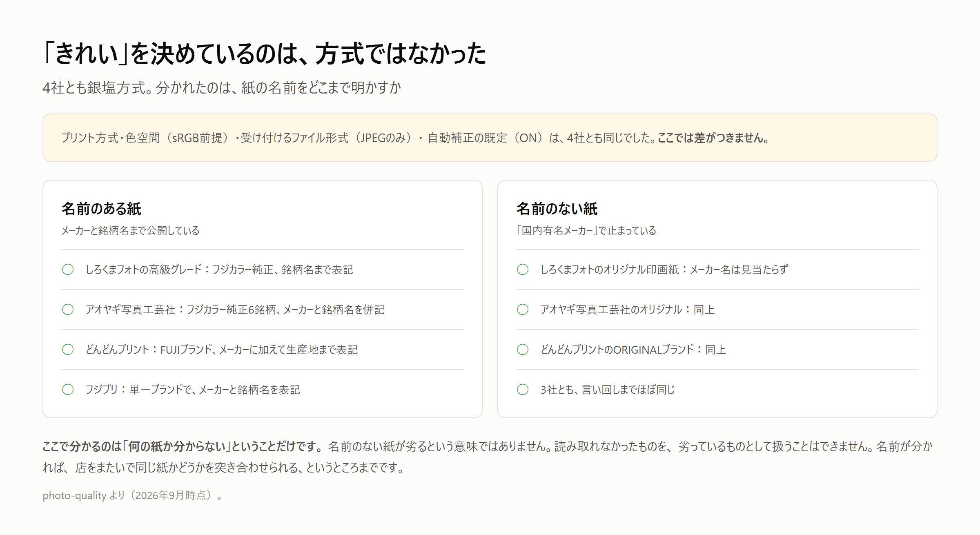Click the caption 「国内有名メーカー」で止まっている

(x=586, y=231)
